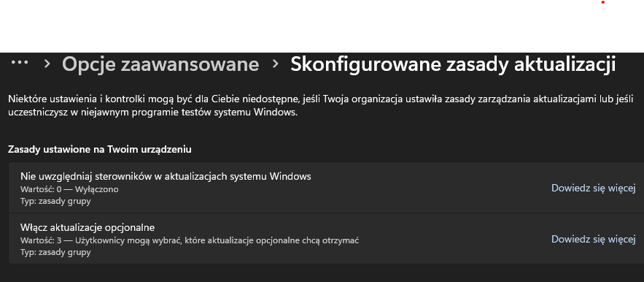Select the Nie uwzględniaj sterowników policy title
This screenshot has width=644, height=282.
point(166,177)
